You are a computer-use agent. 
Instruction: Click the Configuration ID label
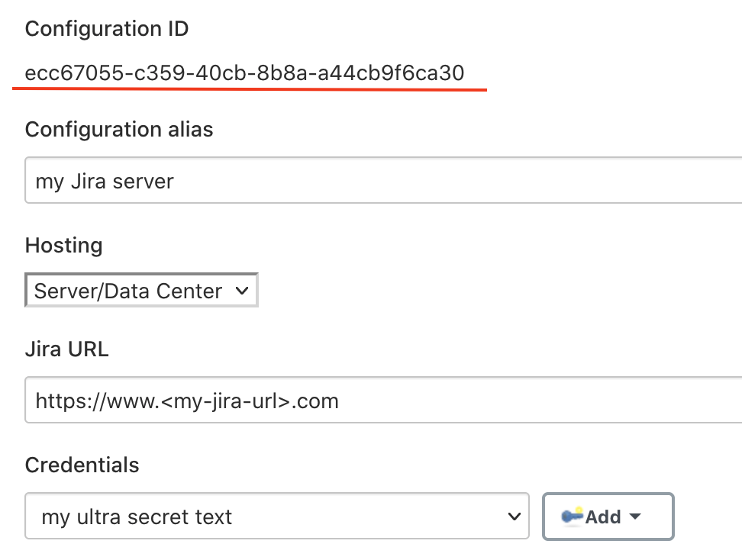[x=106, y=29]
